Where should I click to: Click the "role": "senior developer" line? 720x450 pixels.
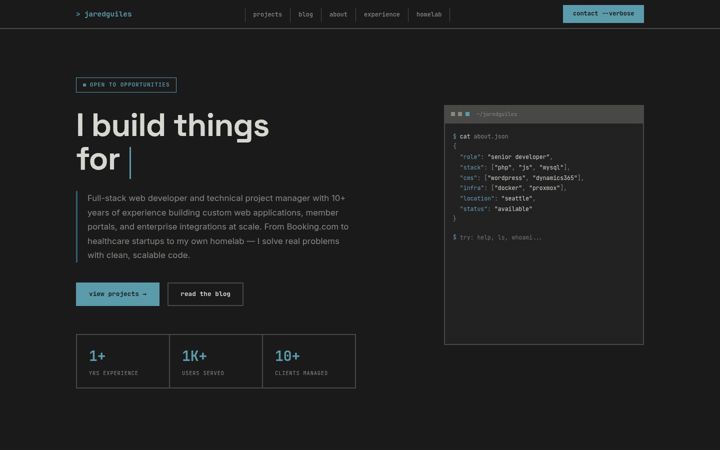pos(506,157)
